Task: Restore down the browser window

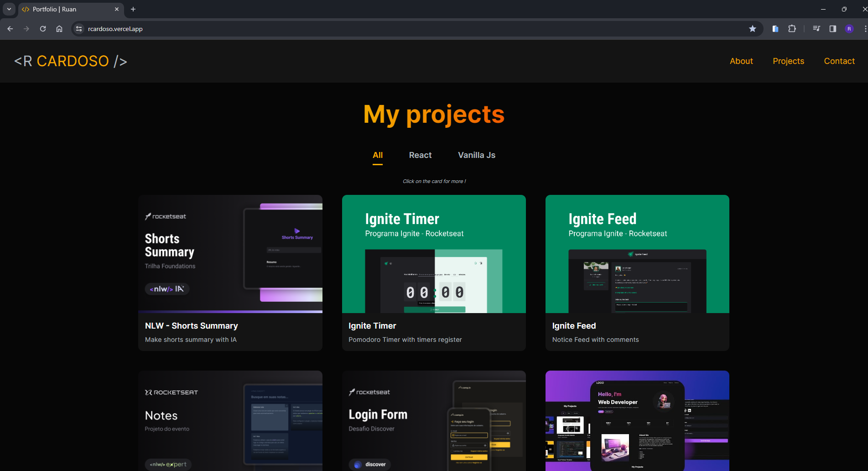Action: [844, 9]
